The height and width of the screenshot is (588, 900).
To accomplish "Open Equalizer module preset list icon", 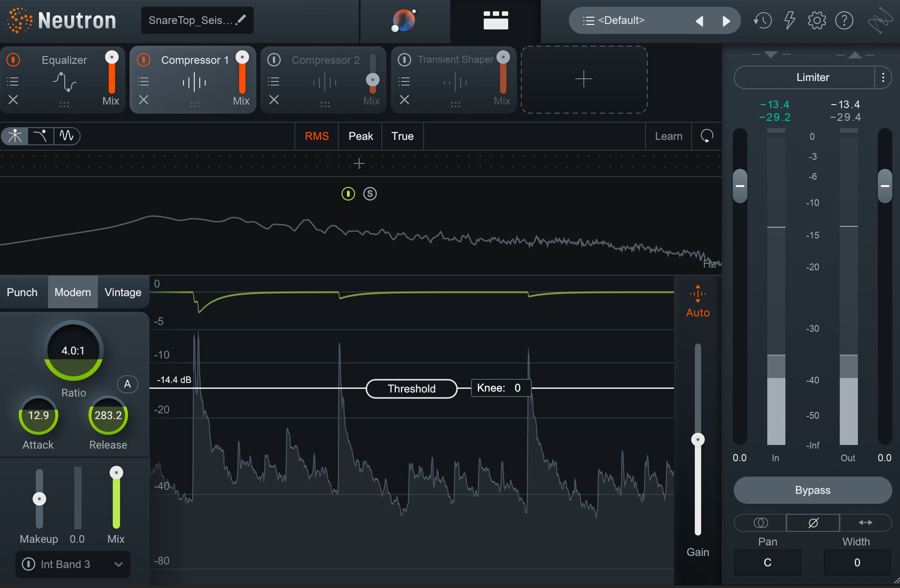I will tap(13, 81).
